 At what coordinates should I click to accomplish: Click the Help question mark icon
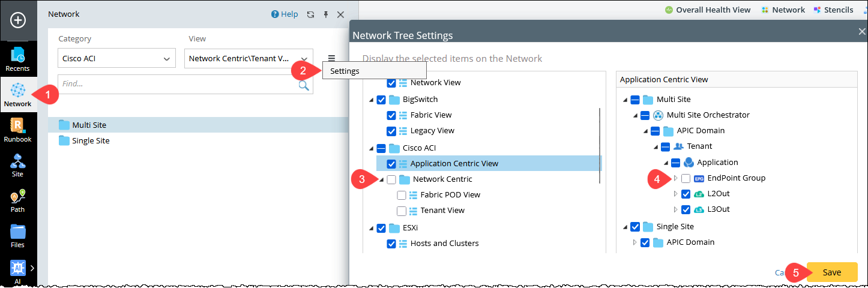pyautogui.click(x=275, y=14)
